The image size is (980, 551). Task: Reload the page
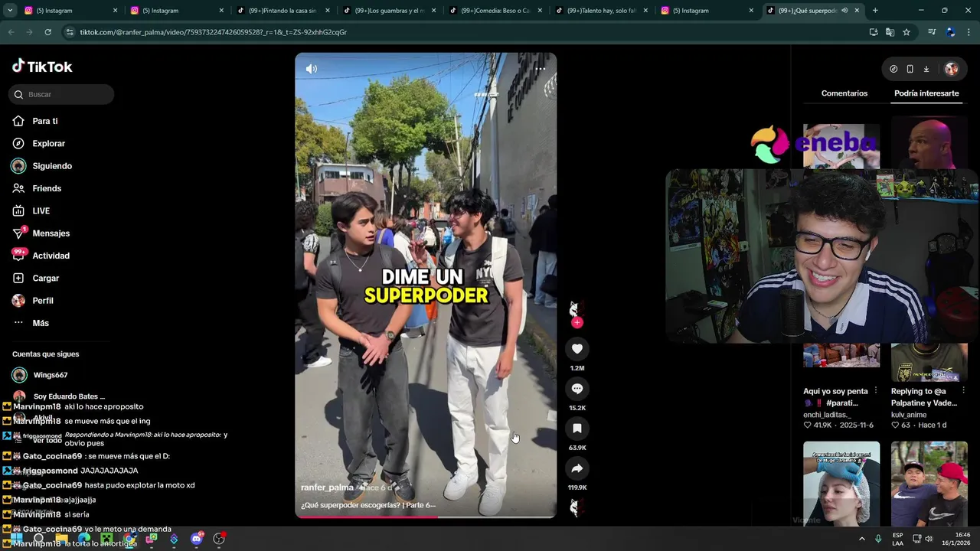click(47, 32)
